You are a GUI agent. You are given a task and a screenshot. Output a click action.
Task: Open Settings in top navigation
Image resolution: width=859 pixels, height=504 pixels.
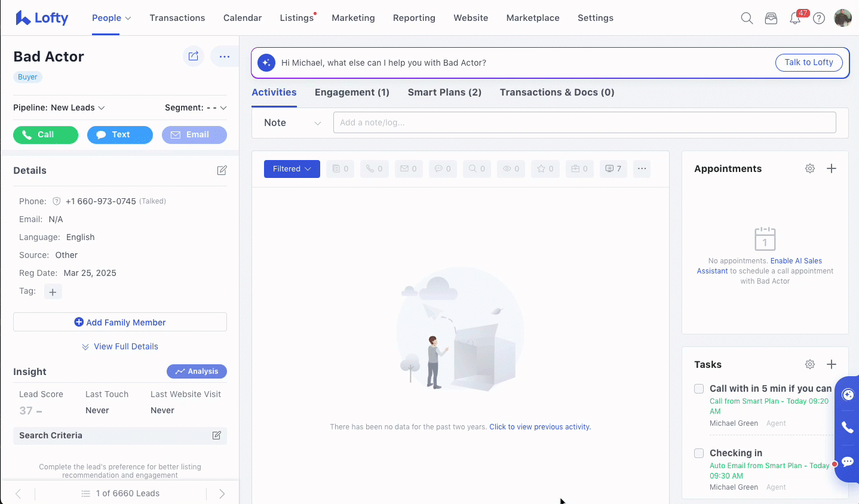pyautogui.click(x=596, y=18)
